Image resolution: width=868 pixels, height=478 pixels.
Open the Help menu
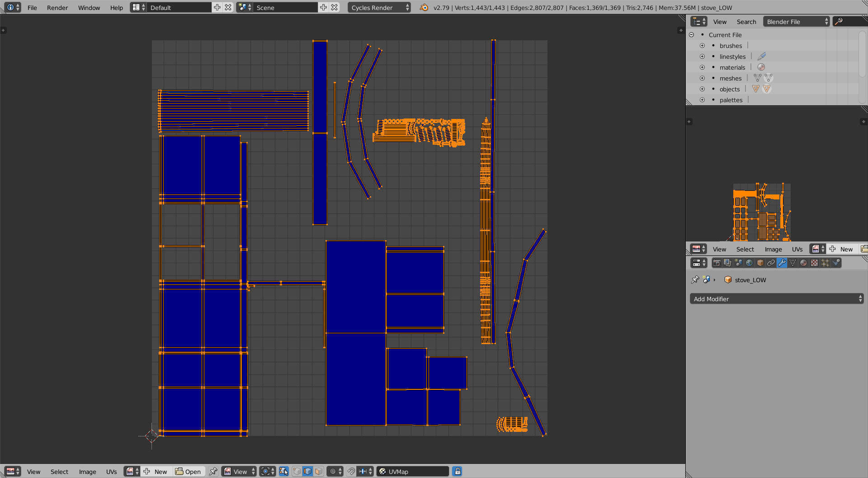pyautogui.click(x=117, y=8)
